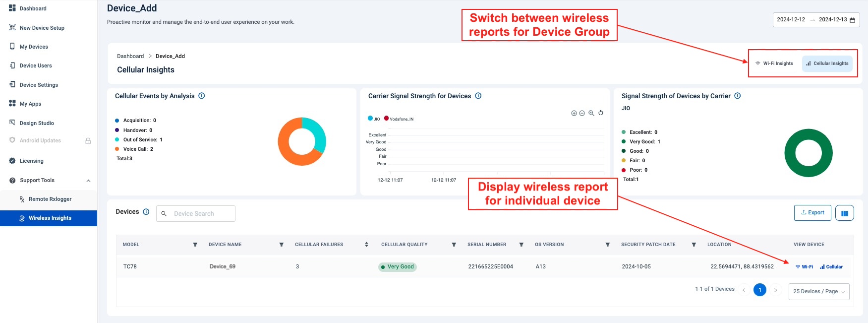Click the info icon beside Devices heading
The width and height of the screenshot is (868, 323).
click(146, 212)
